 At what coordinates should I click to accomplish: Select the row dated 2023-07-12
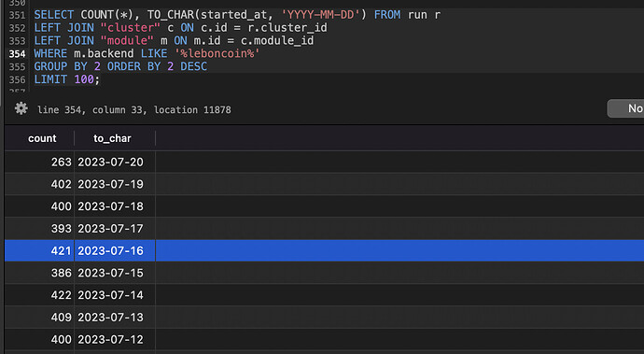pos(325,340)
